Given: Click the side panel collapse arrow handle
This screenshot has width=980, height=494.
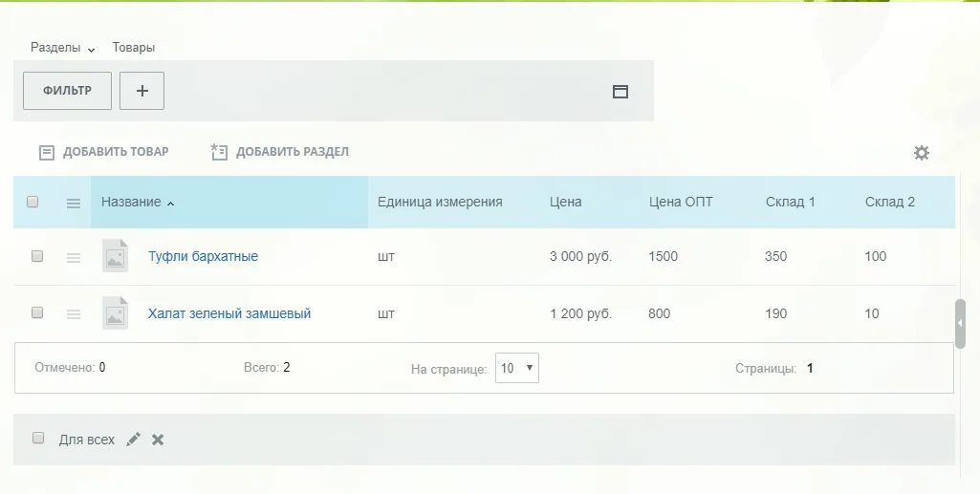Looking at the screenshot, I should pyautogui.click(x=961, y=324).
